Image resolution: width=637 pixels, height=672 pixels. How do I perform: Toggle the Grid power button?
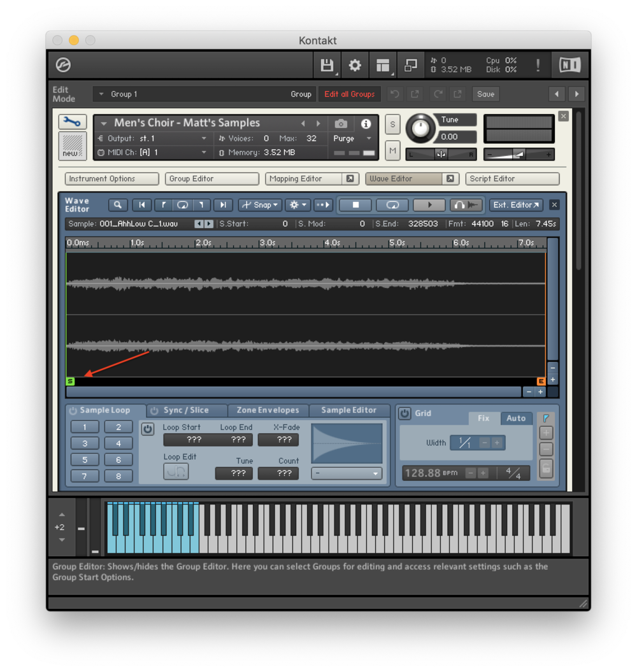point(404,413)
